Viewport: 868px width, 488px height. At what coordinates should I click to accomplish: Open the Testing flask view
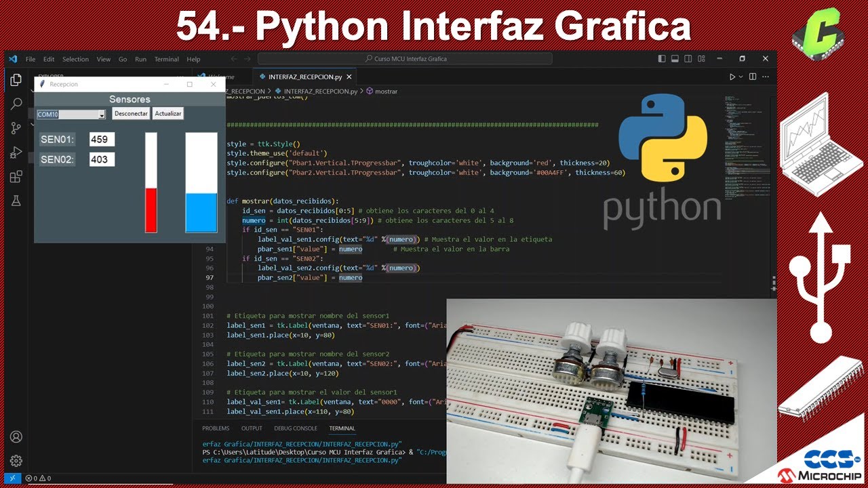16,201
